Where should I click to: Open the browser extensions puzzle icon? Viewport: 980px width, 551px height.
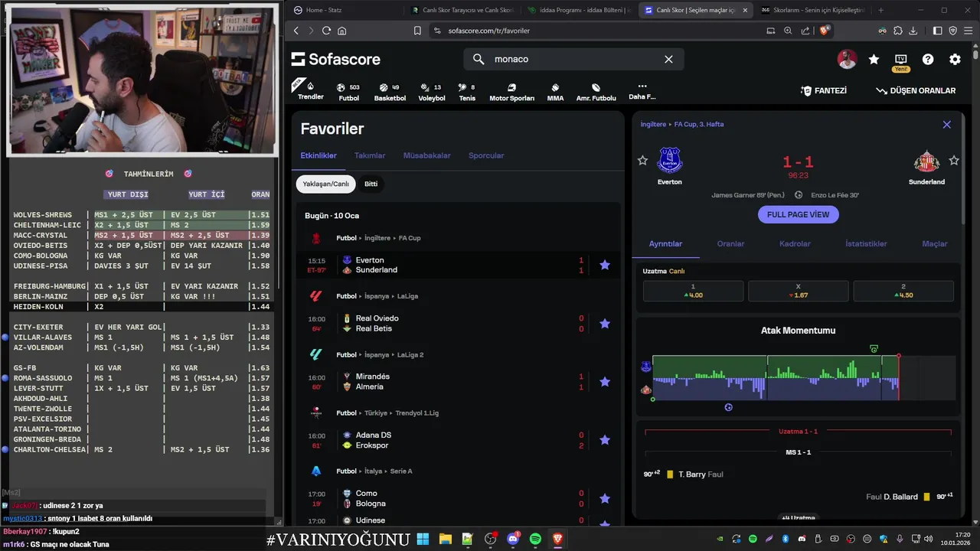click(x=897, y=31)
